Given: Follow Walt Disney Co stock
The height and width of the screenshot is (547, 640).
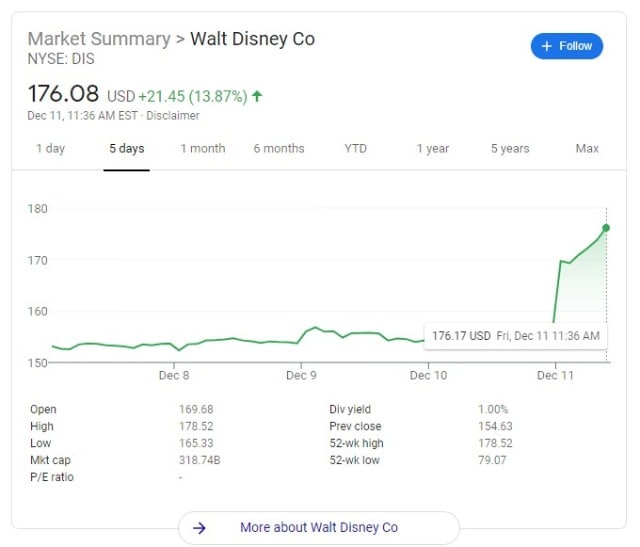Looking at the screenshot, I should point(567,46).
